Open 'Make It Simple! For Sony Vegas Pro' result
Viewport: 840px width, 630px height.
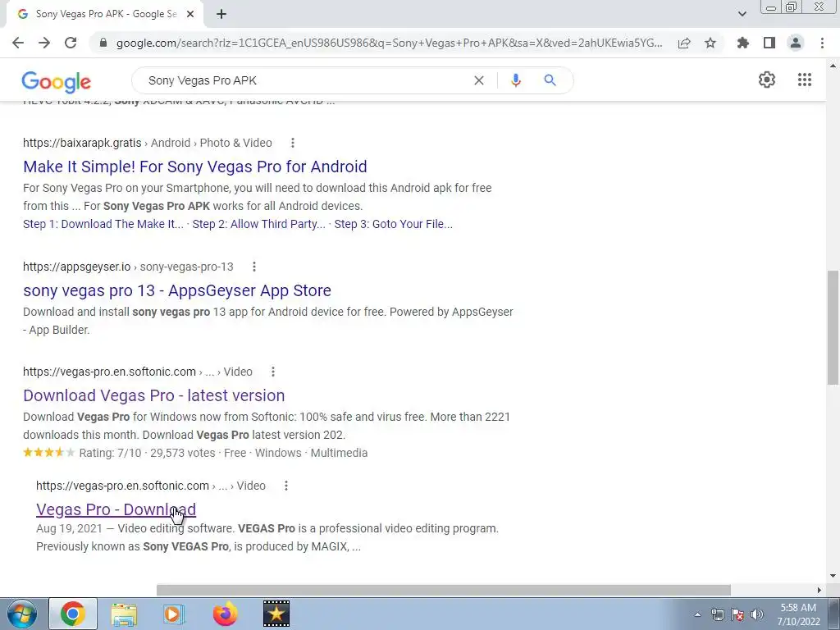195,167
